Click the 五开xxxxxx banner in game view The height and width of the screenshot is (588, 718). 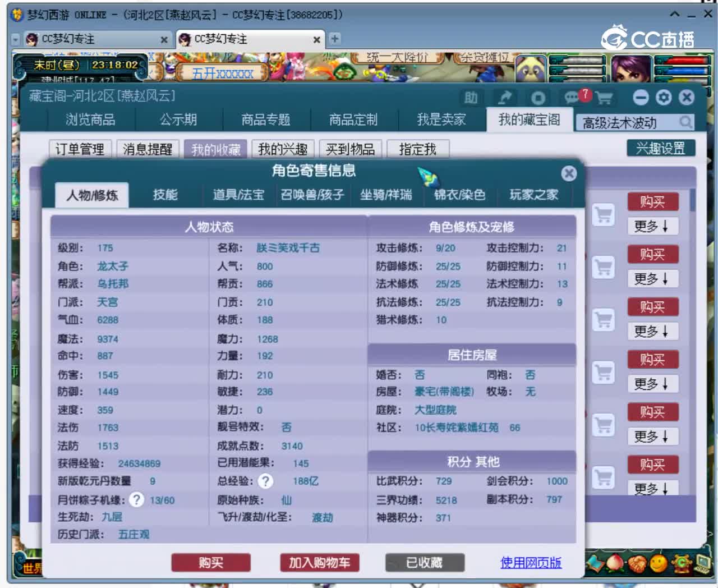click(223, 73)
